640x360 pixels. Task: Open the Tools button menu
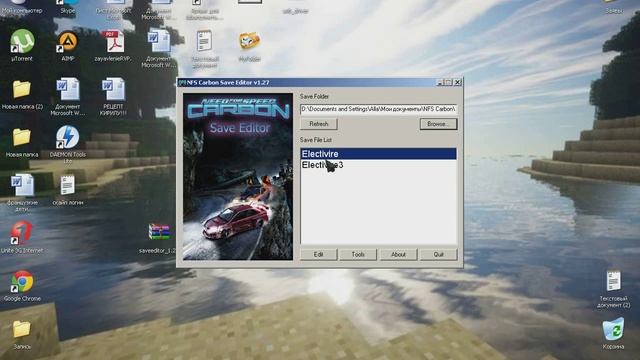[358, 254]
